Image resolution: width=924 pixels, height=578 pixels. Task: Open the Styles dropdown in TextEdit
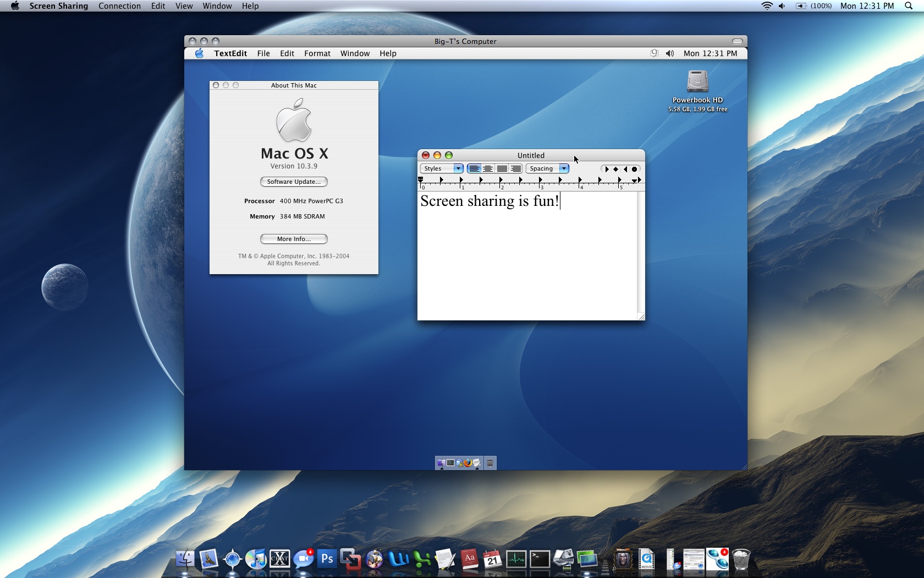tap(442, 169)
